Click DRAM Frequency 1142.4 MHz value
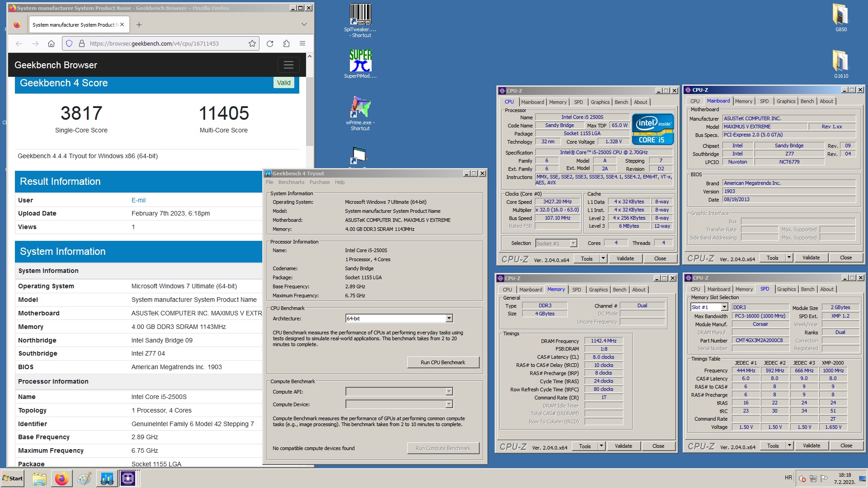This screenshot has height=488, width=868. point(604,341)
